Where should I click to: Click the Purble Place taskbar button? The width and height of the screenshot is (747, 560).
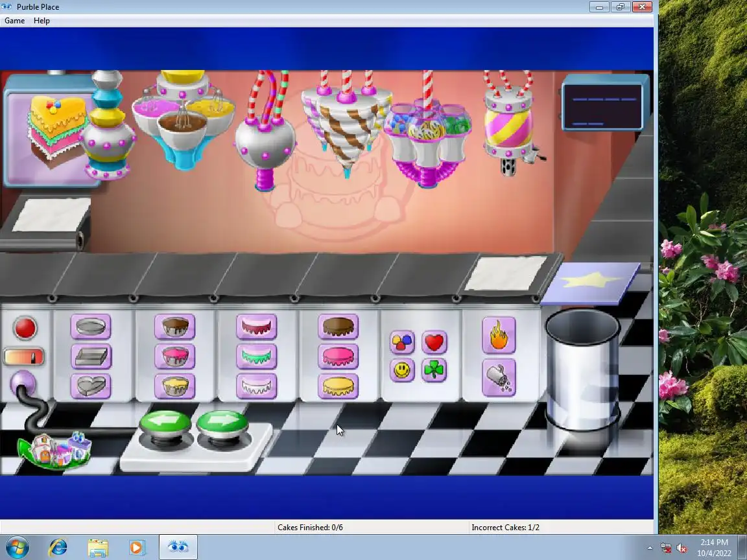tap(178, 547)
